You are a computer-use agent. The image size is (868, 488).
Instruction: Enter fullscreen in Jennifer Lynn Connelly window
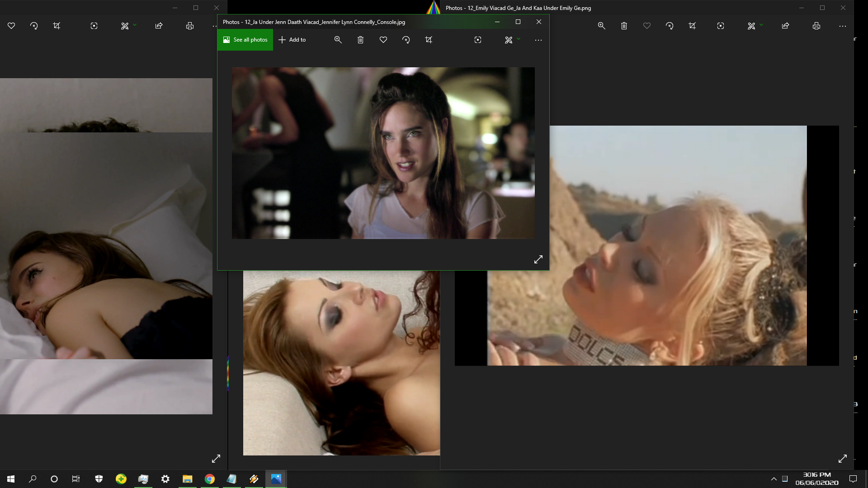[538, 259]
